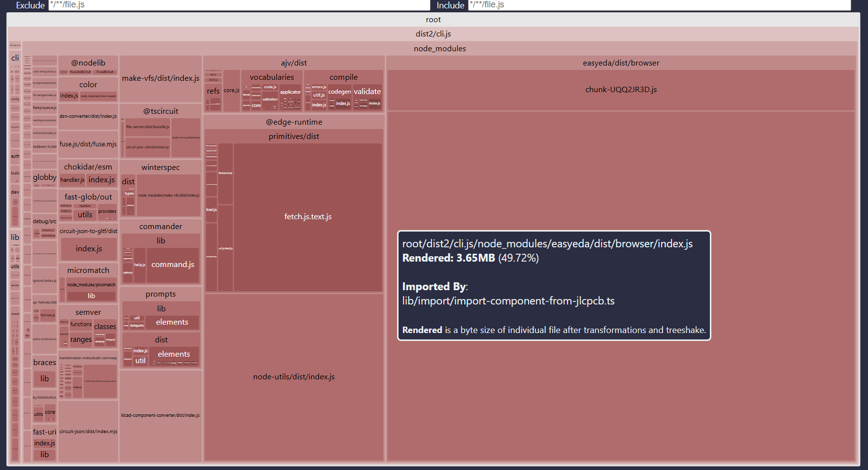Select the chunk-UQQ2JR3D.js block
This screenshot has height=470, width=868.
(621, 90)
